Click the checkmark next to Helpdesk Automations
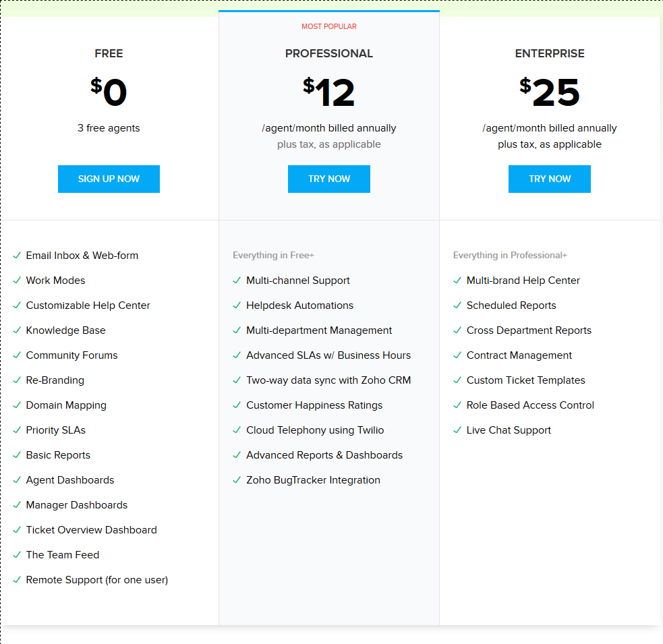Screen dimensions: 663x644 tap(237, 305)
